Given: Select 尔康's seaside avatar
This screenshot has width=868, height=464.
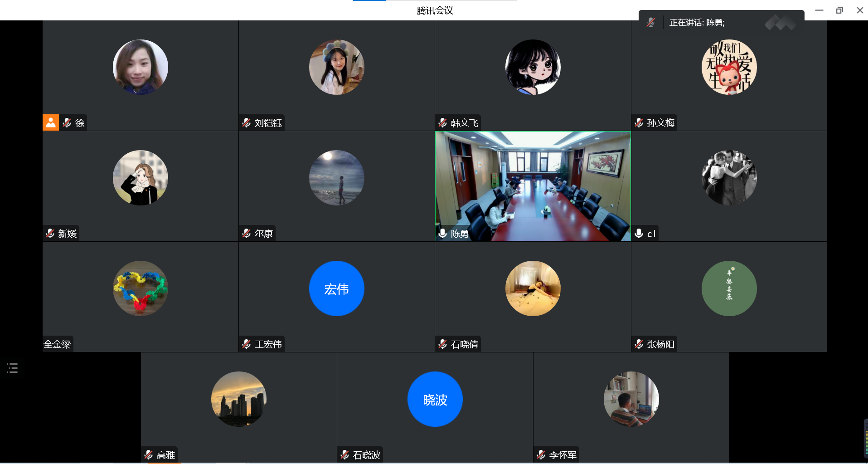Looking at the screenshot, I should pos(336,178).
